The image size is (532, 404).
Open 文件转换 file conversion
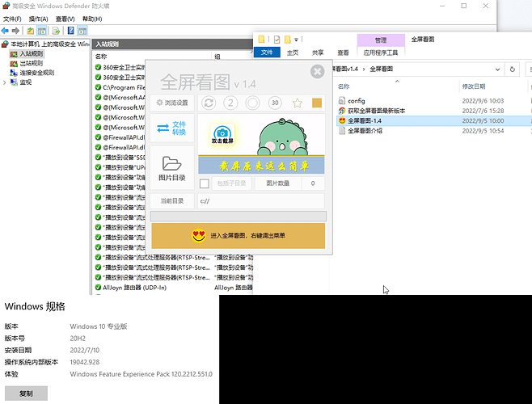pyautogui.click(x=172, y=128)
